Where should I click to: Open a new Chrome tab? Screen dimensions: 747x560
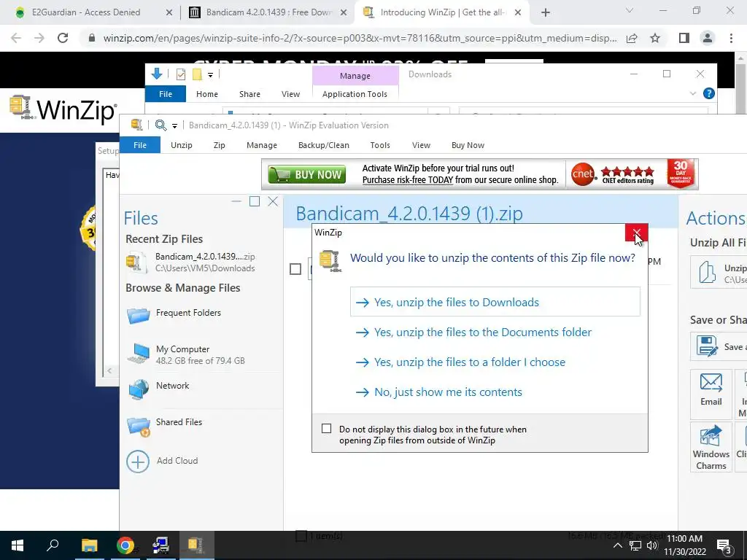pyautogui.click(x=546, y=13)
